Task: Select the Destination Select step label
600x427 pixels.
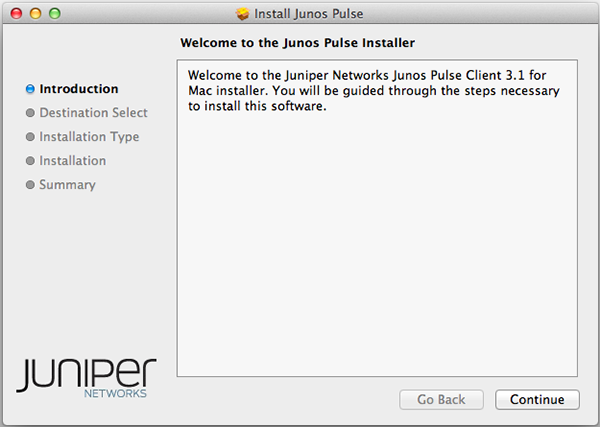Action: 93,113
